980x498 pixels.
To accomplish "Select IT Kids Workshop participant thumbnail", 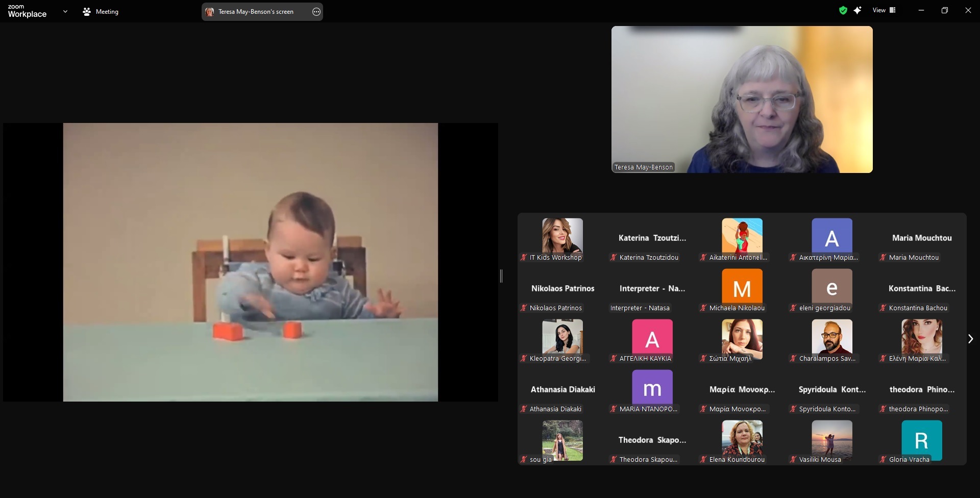I will [x=562, y=236].
